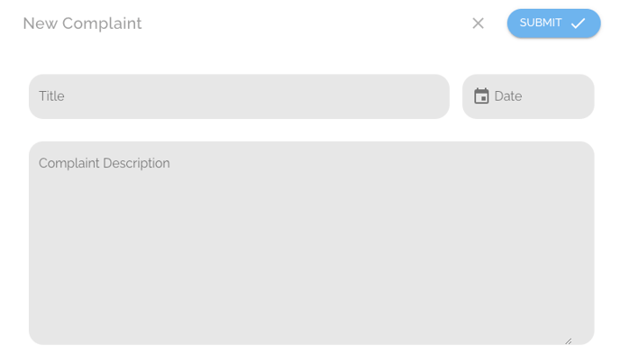
Task: Focus the Title input field
Action: pyautogui.click(x=239, y=96)
